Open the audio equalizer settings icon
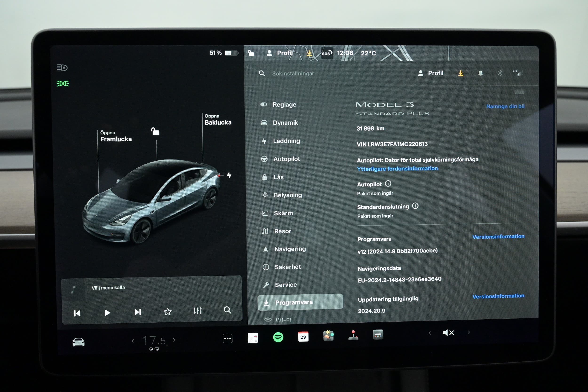This screenshot has width=588, height=392. coord(198,311)
